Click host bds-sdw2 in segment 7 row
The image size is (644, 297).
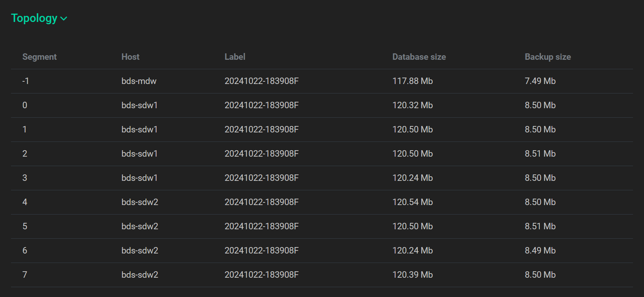tap(140, 275)
